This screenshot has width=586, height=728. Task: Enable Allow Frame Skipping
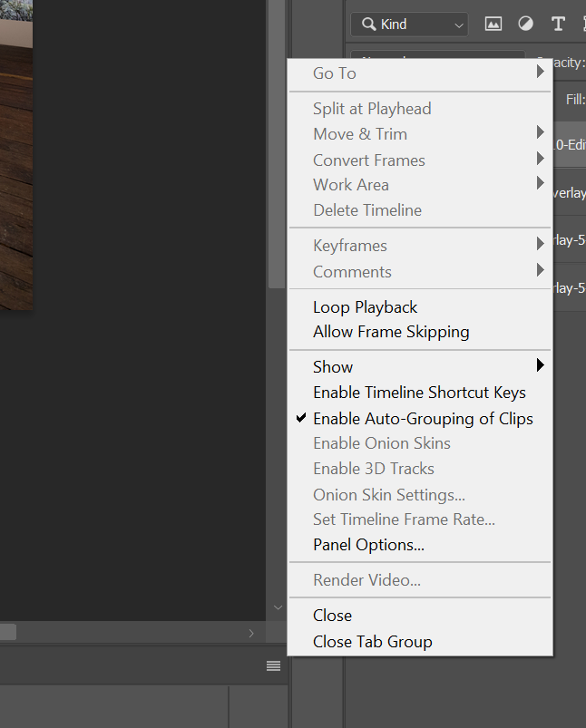click(391, 332)
